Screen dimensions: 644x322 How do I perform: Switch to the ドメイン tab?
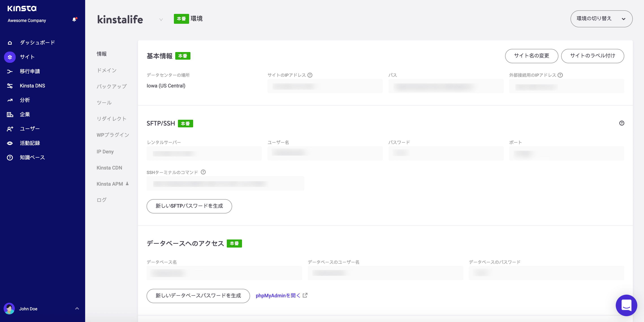click(106, 70)
